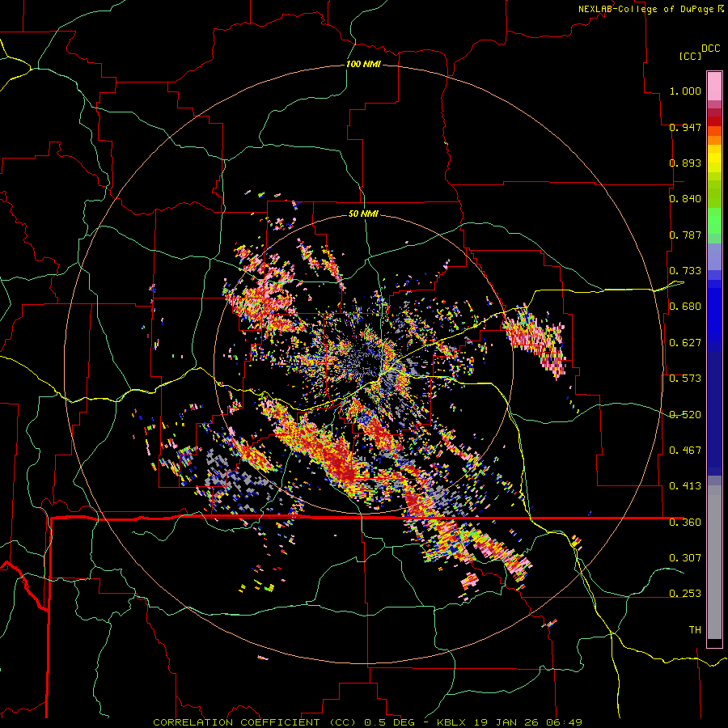This screenshot has width=728, height=728.
Task: Click the 0.5 DEG elevation text in the caption
Action: pos(389,722)
